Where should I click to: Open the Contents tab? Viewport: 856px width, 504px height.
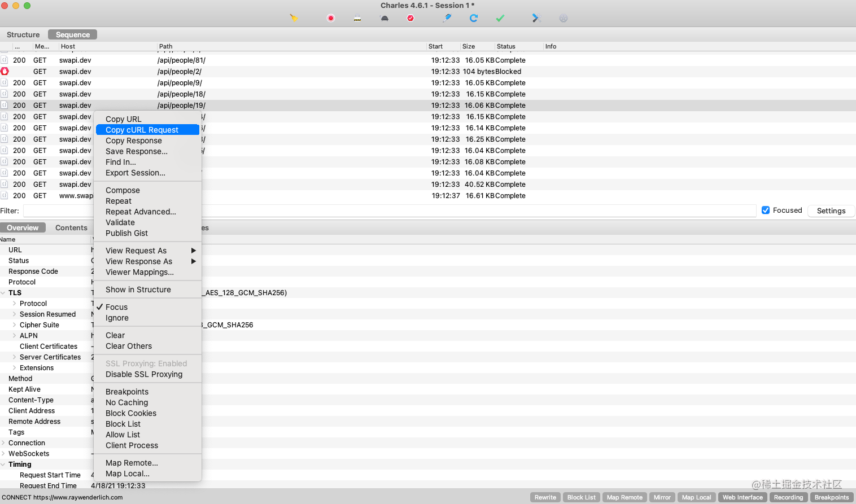[x=71, y=227]
